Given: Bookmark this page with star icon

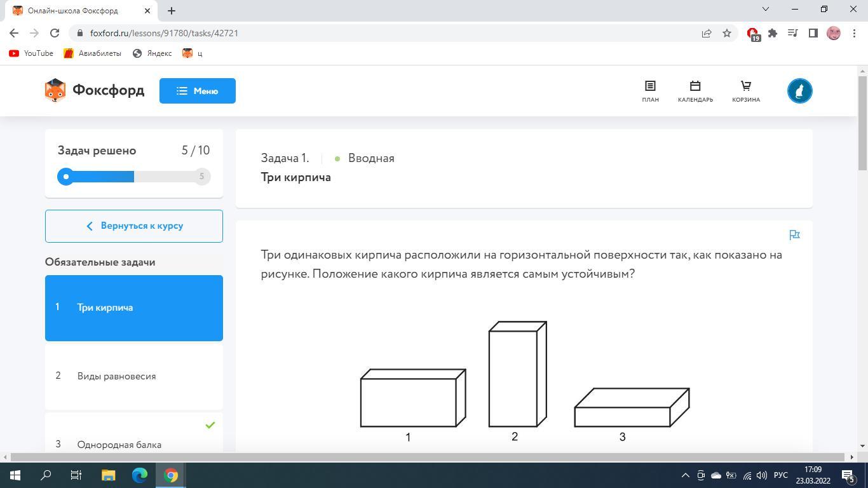Looking at the screenshot, I should [x=727, y=33].
